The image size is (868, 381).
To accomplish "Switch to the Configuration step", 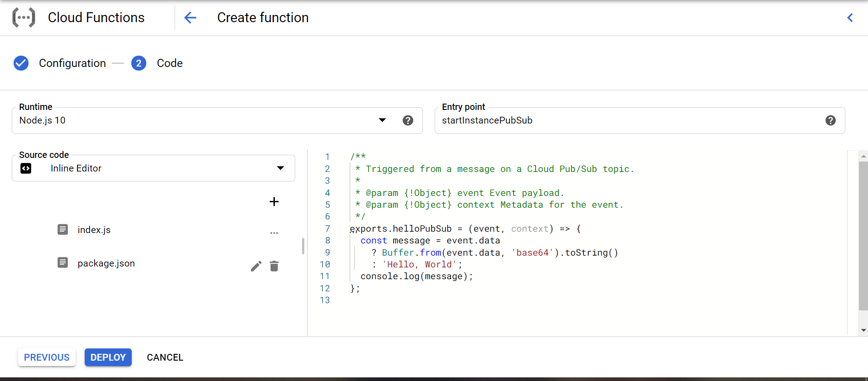I will [x=72, y=63].
